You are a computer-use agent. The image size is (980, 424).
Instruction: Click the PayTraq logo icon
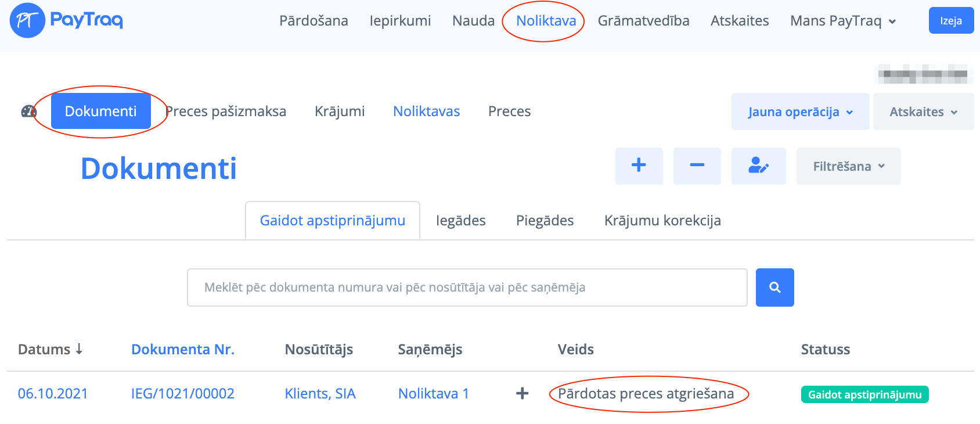point(27,20)
